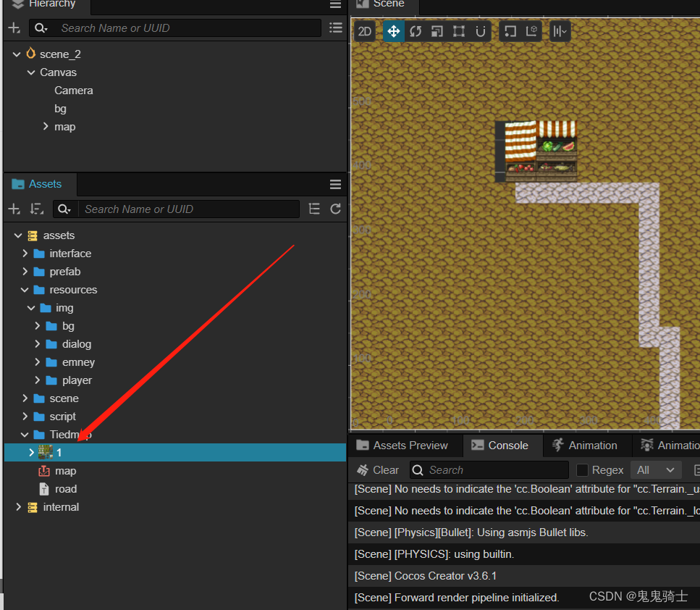
Task: Toggle pivot/center gizmo position
Action: point(510,31)
